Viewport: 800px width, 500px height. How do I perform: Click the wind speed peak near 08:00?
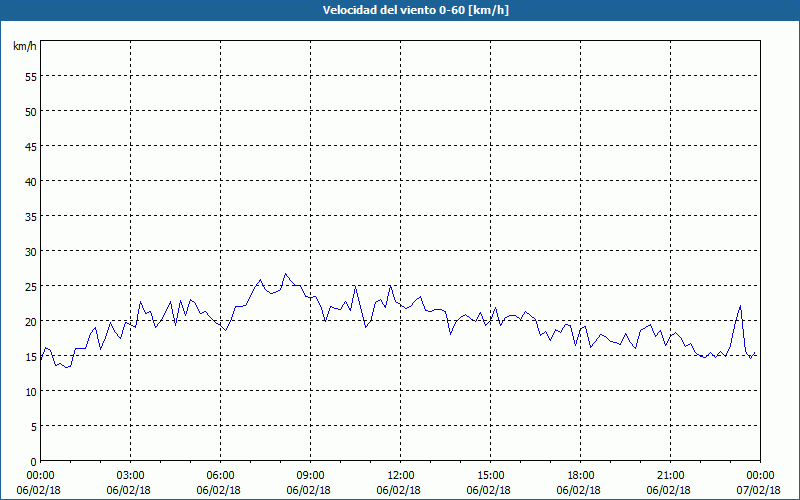(x=285, y=274)
